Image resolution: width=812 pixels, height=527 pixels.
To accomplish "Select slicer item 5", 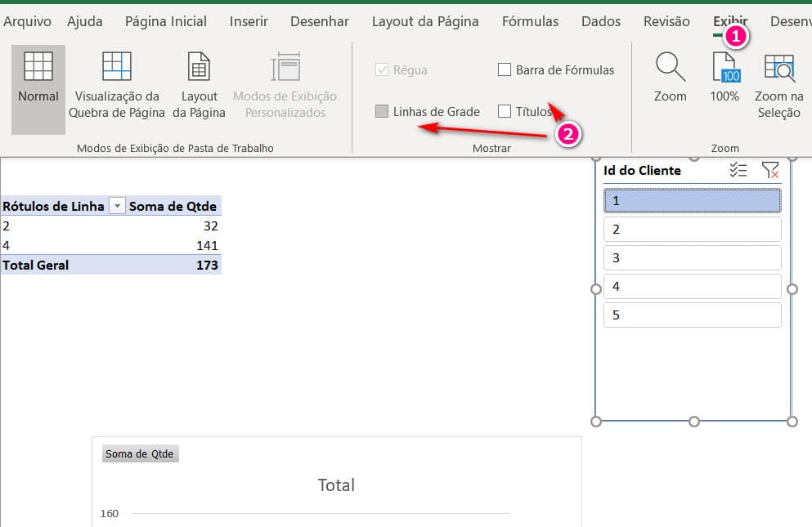I will click(x=693, y=315).
